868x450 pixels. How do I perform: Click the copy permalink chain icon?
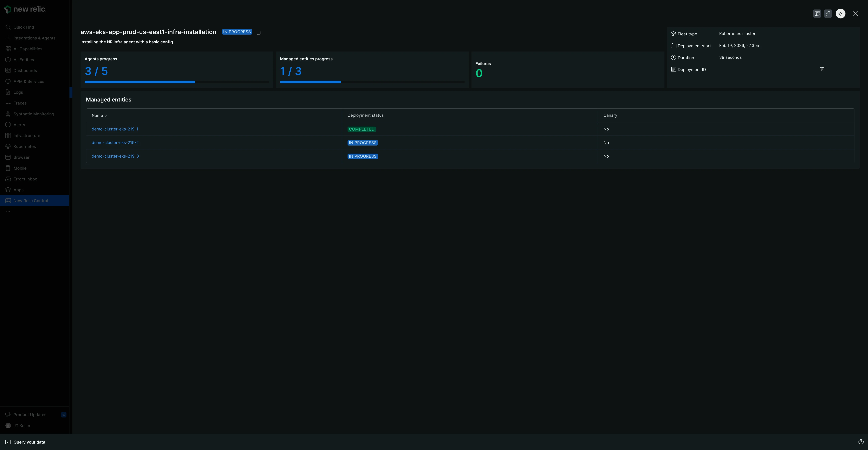click(827, 14)
